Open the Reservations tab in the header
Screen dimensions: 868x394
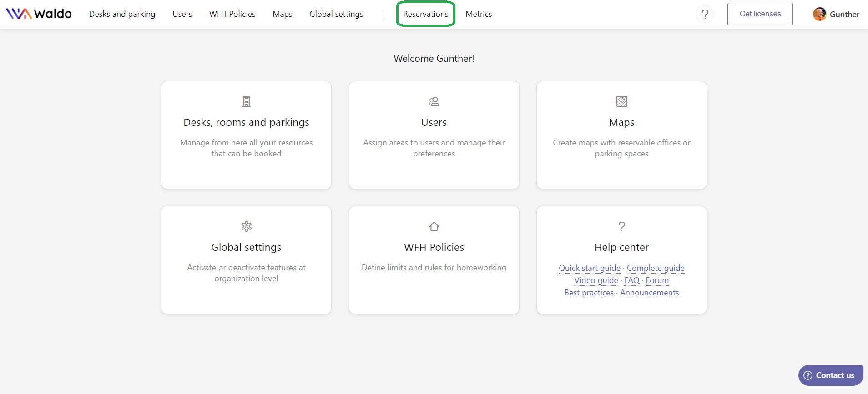pos(426,14)
